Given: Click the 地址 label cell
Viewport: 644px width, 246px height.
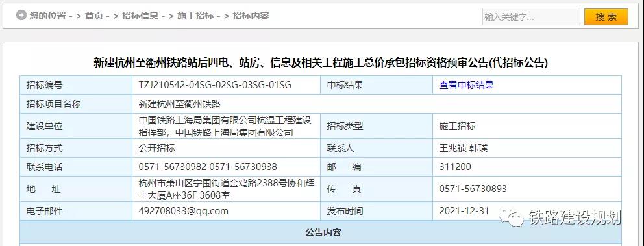Looking at the screenshot, I should [76, 189].
